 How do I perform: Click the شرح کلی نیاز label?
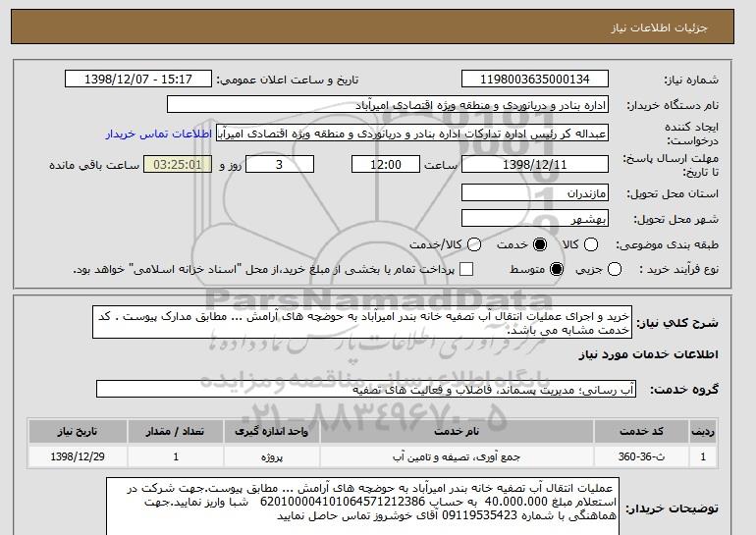click(x=677, y=323)
